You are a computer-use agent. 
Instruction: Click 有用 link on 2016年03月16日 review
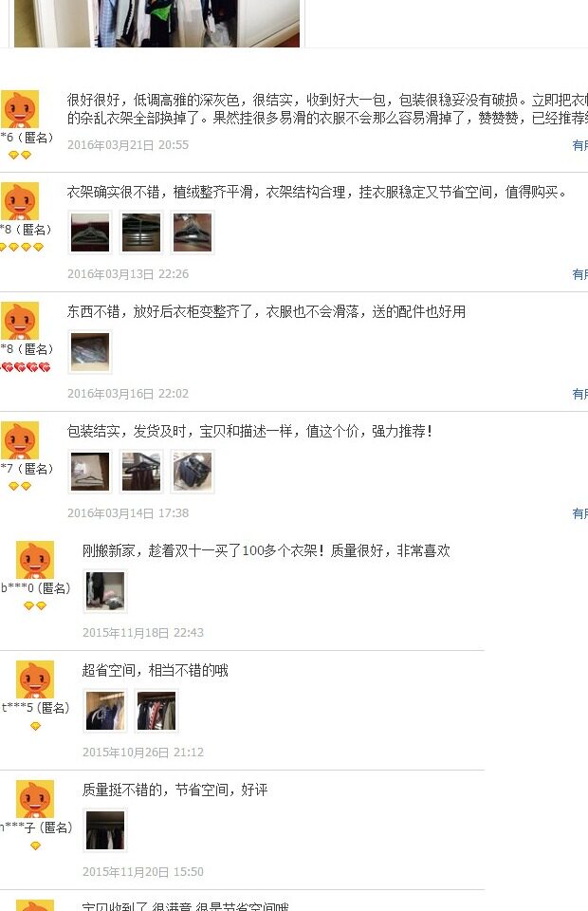tap(579, 394)
